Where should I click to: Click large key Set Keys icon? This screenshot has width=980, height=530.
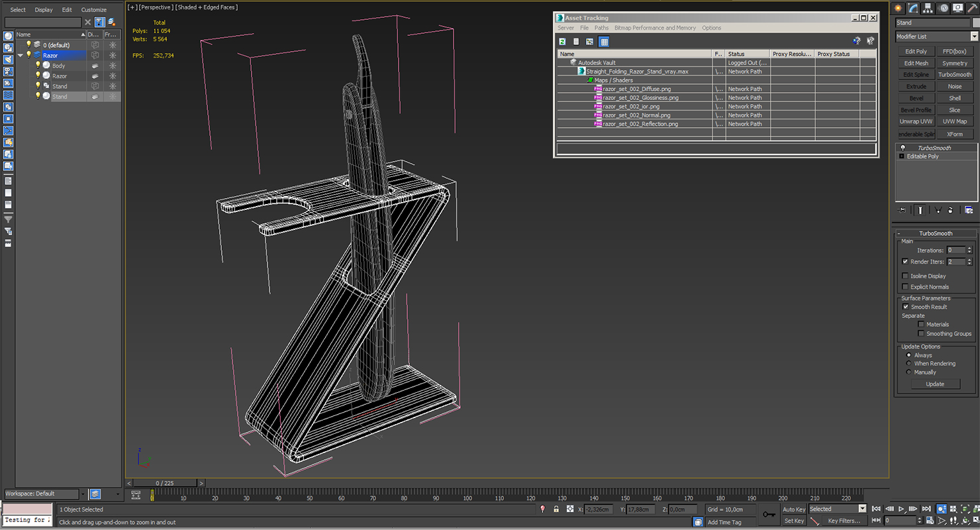pyautogui.click(x=768, y=514)
